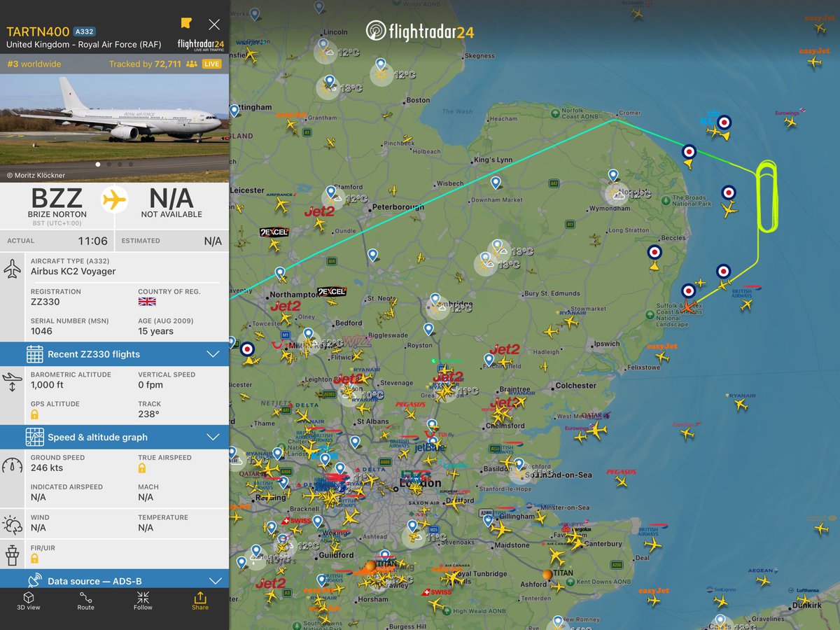Select the red tracked aircraft near Suffolk coast
The width and height of the screenshot is (840, 630).
pyautogui.click(x=689, y=306)
